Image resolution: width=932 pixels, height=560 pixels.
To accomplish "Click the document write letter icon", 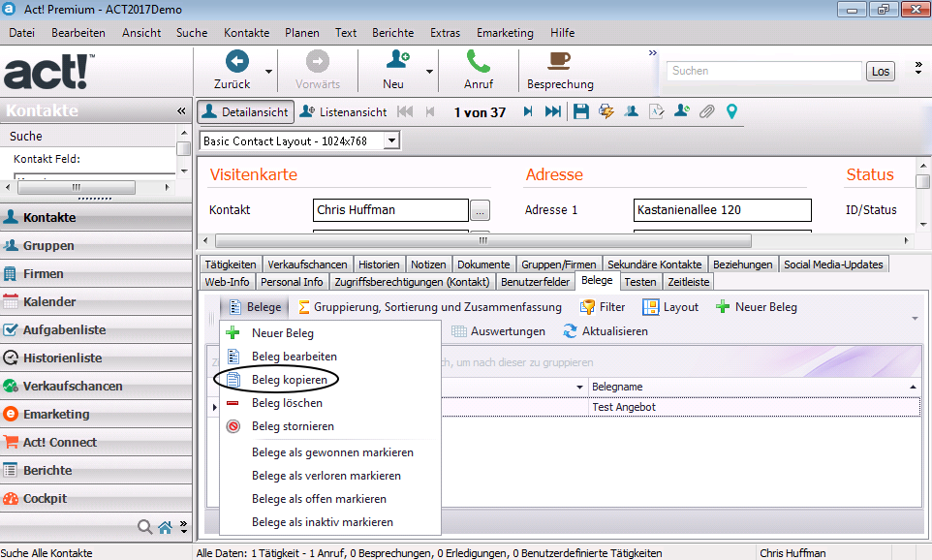I will (x=656, y=111).
